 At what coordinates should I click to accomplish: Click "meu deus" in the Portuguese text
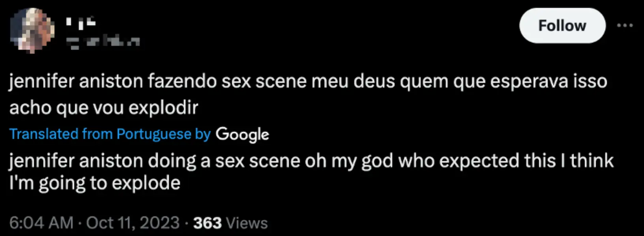(354, 82)
